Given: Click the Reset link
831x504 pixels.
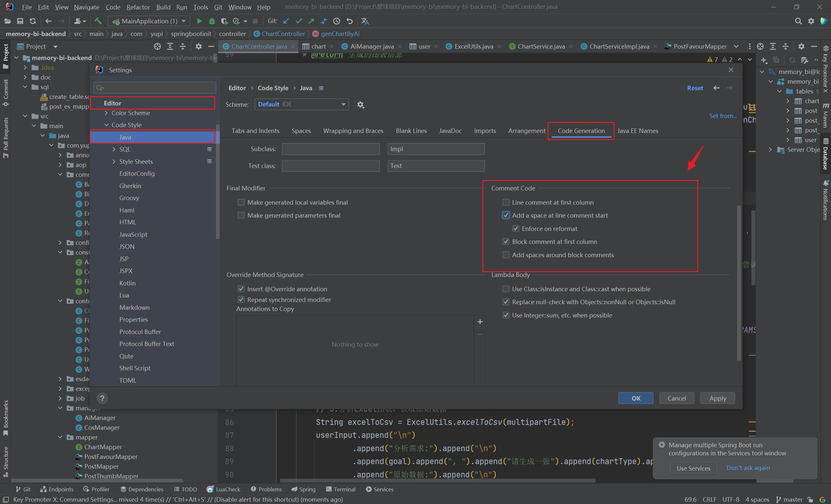Looking at the screenshot, I should coord(695,88).
